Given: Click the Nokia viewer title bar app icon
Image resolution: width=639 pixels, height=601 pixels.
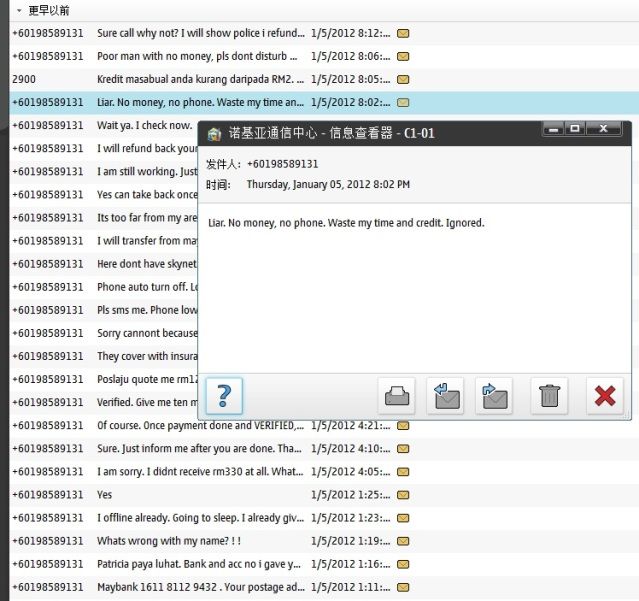Looking at the screenshot, I should tap(214, 133).
